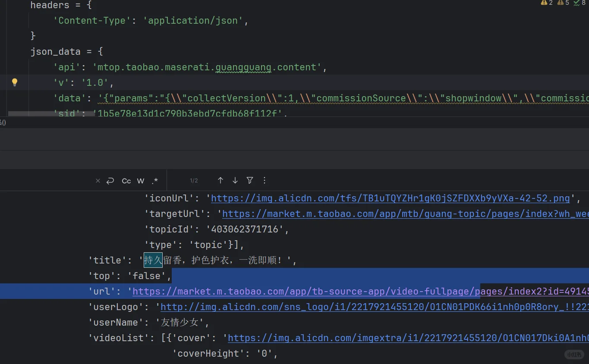Click the userName value '友情少女'

(180, 323)
